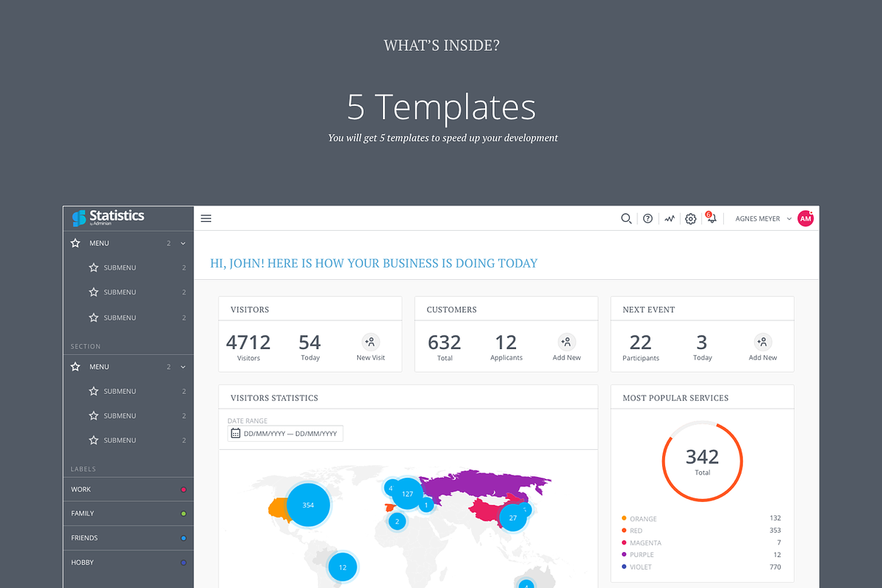882x588 pixels.
Task: Open the help question mark icon
Action: pos(648,218)
